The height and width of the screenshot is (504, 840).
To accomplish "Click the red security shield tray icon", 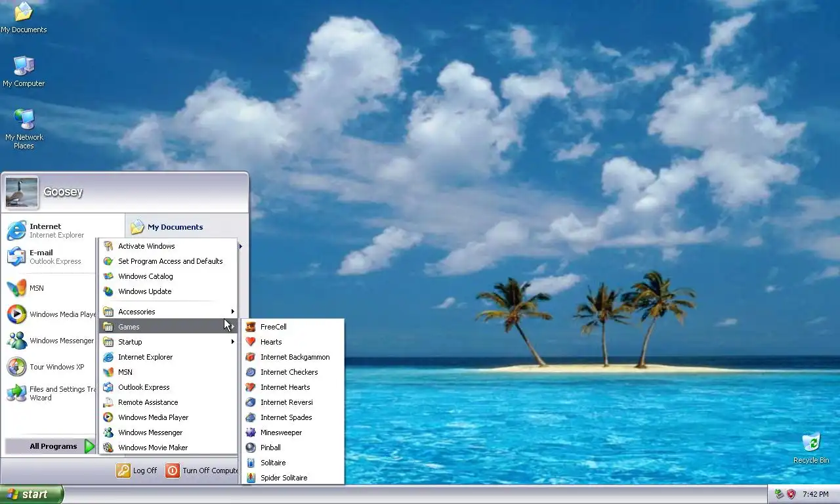I will tap(791, 494).
